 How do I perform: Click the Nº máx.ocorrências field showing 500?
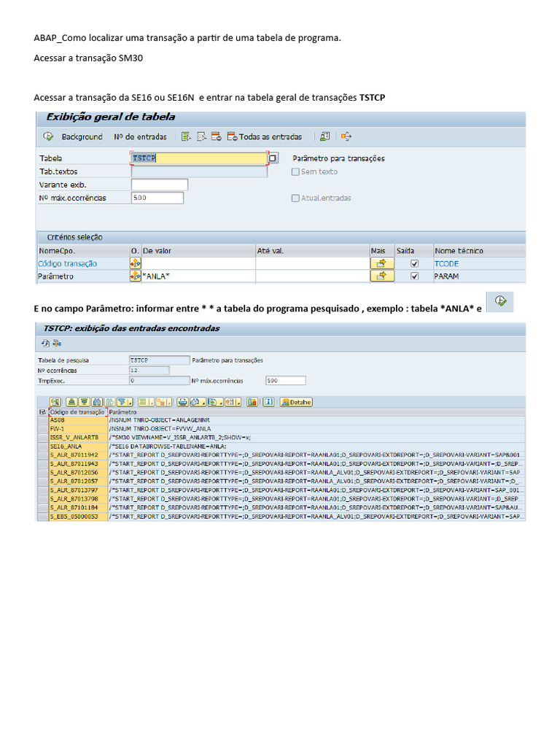pos(157,198)
